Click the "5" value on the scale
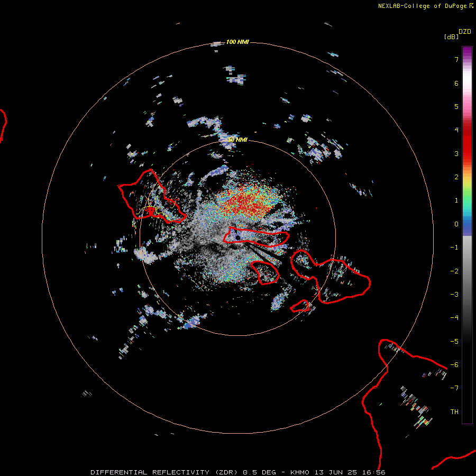476x476 pixels. coord(456,107)
